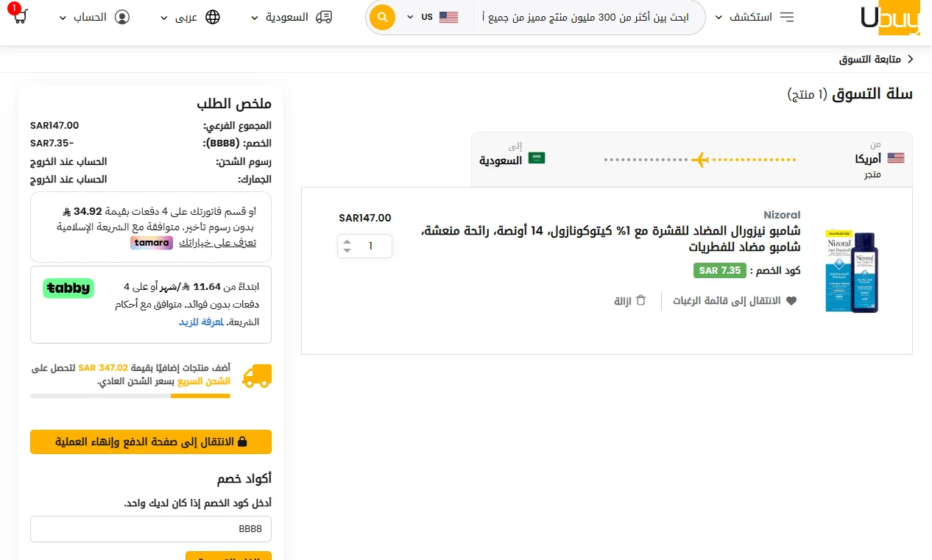Click the USA flag next to أمريكا
The width and height of the screenshot is (932, 560).
point(896,157)
